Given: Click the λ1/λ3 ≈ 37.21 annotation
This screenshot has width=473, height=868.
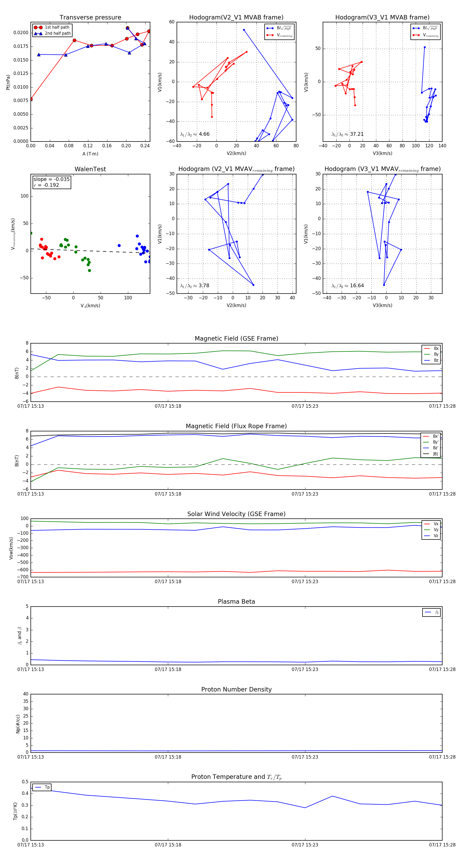Looking at the screenshot, I should (x=347, y=134).
